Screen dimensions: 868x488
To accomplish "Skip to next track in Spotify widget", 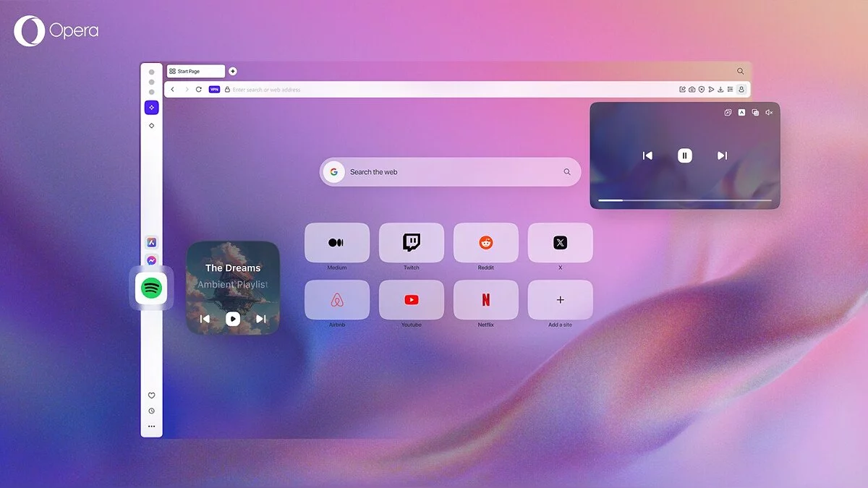I will pos(261,319).
